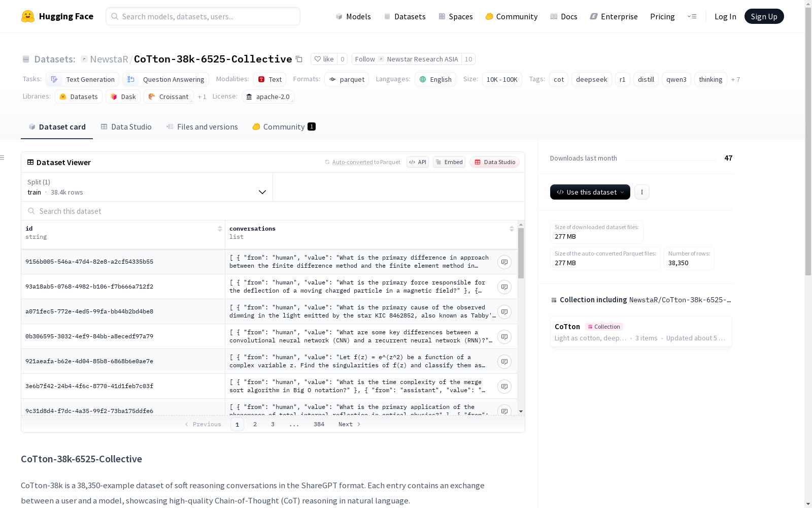Go to page 3 of dataset
The height and width of the screenshot is (508, 812).
point(273,424)
